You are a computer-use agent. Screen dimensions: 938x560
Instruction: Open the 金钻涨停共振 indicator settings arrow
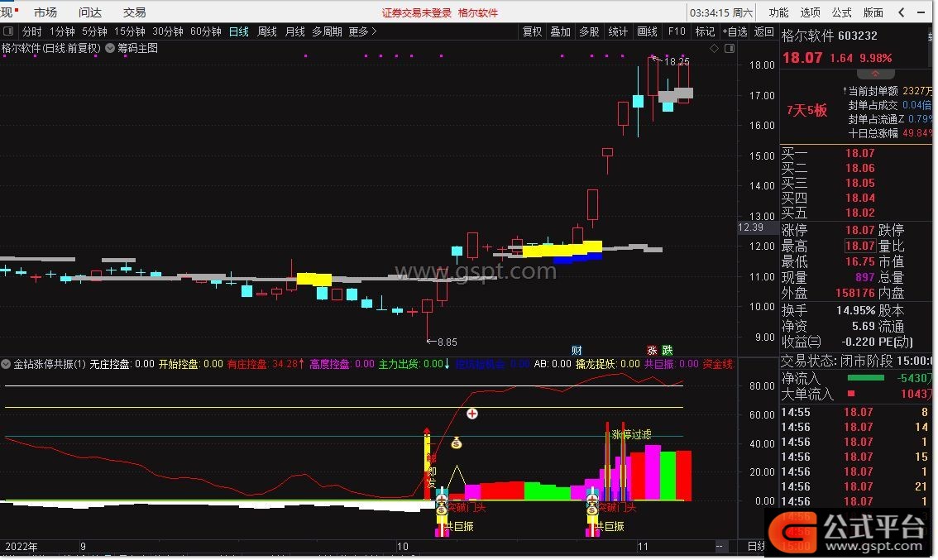(6, 364)
